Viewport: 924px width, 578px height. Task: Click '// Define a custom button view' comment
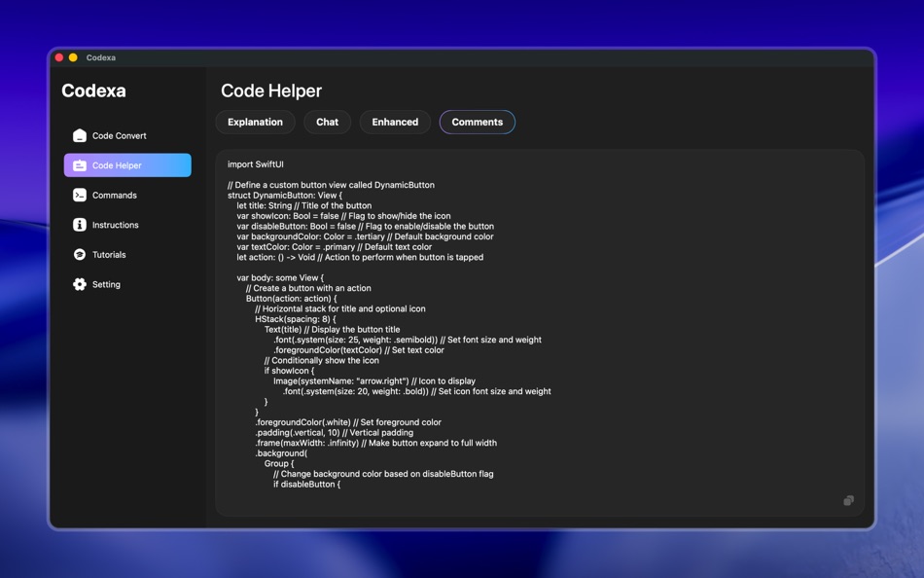pyautogui.click(x=331, y=185)
